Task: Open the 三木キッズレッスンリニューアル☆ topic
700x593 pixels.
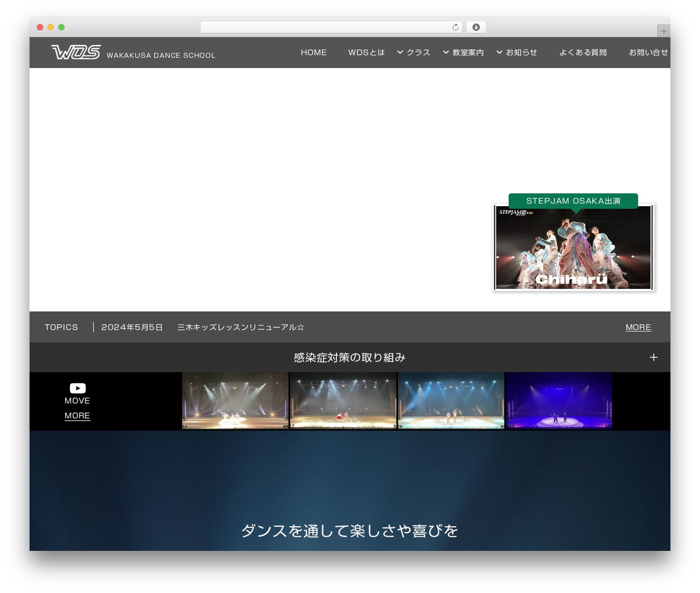Action: click(241, 327)
